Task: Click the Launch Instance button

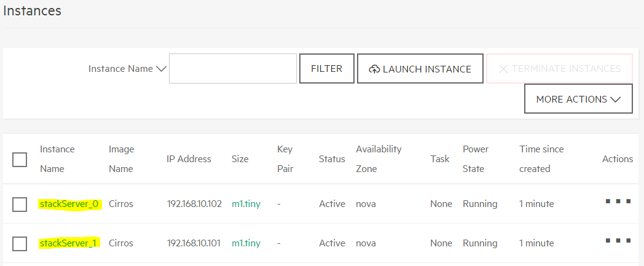Action: point(420,69)
